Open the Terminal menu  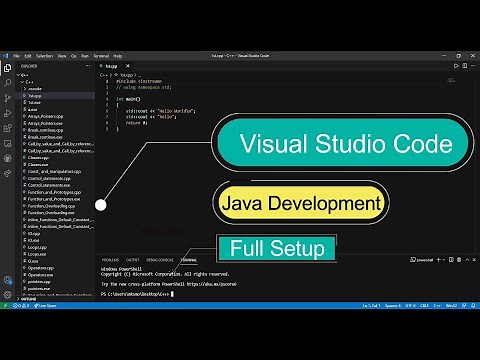(x=101, y=56)
